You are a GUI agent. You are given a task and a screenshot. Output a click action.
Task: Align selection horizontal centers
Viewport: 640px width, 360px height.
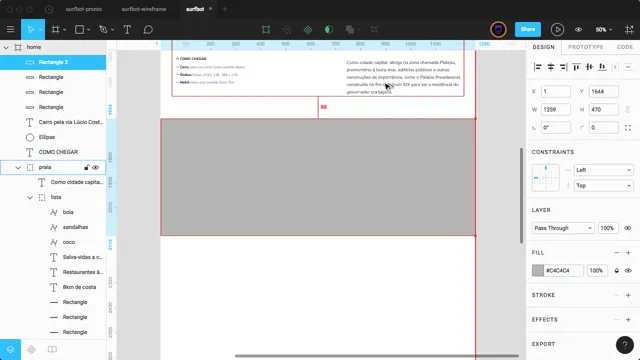tap(551, 67)
